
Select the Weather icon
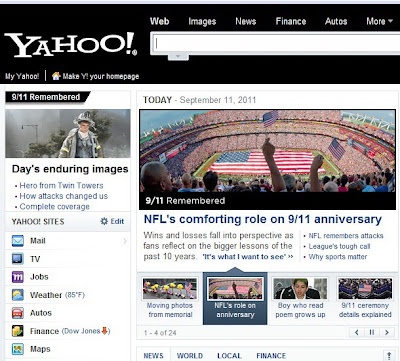click(x=18, y=295)
